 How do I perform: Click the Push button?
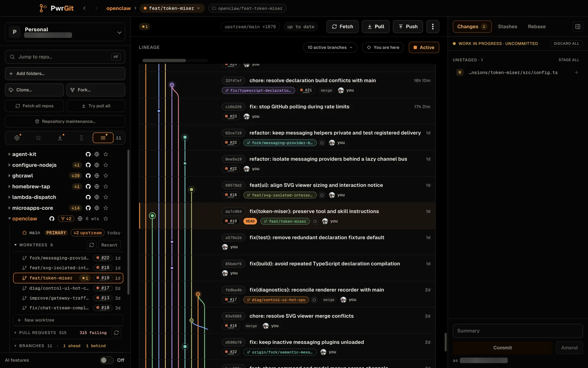click(x=408, y=26)
